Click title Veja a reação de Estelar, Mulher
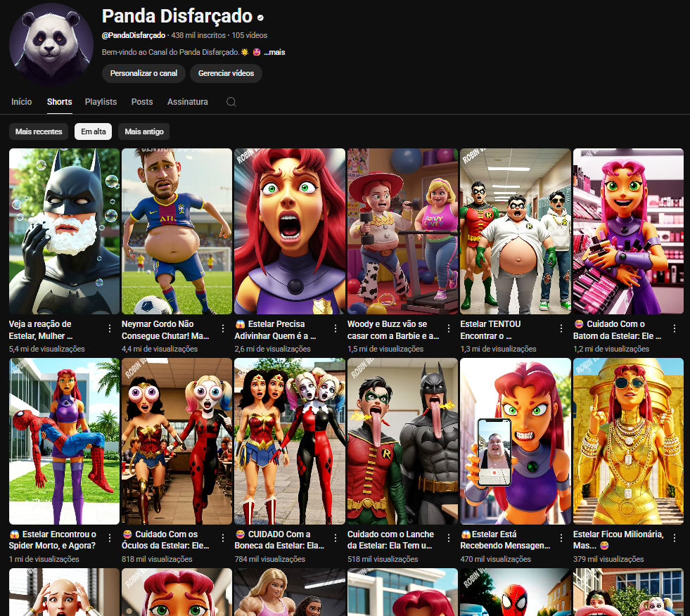 click(41, 330)
